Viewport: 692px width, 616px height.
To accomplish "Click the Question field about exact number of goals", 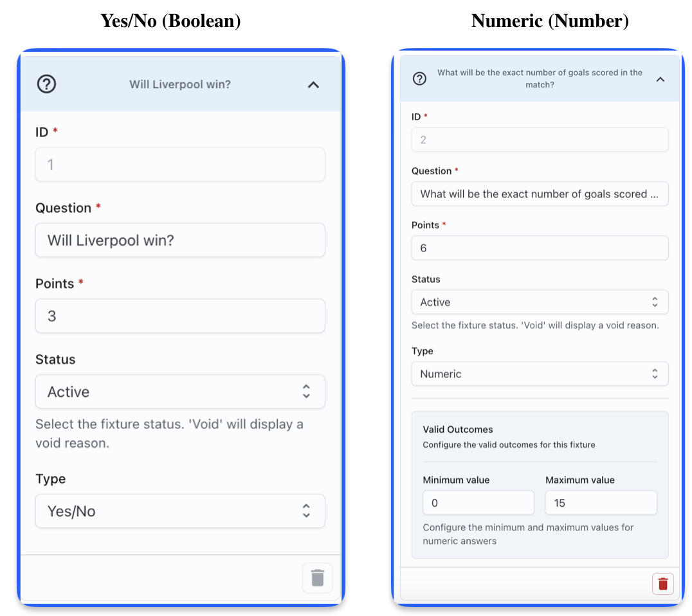I will (540, 194).
